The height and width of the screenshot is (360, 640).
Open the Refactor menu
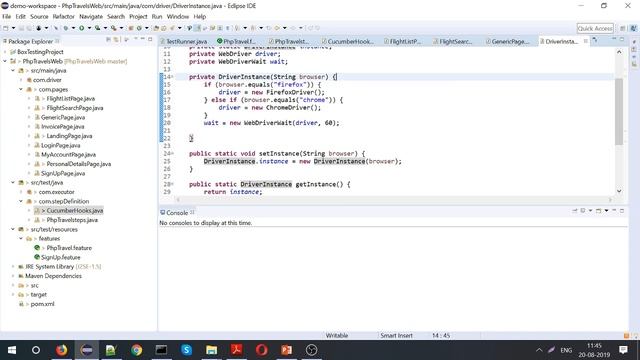[64, 17]
